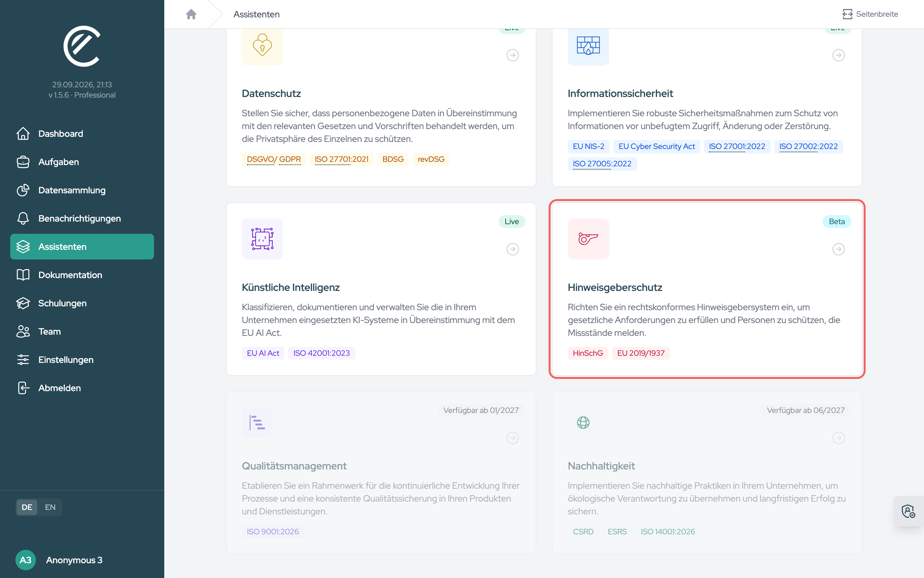The width and height of the screenshot is (924, 578).
Task: Click the Künstliche Intelligenz card title
Action: (x=291, y=287)
